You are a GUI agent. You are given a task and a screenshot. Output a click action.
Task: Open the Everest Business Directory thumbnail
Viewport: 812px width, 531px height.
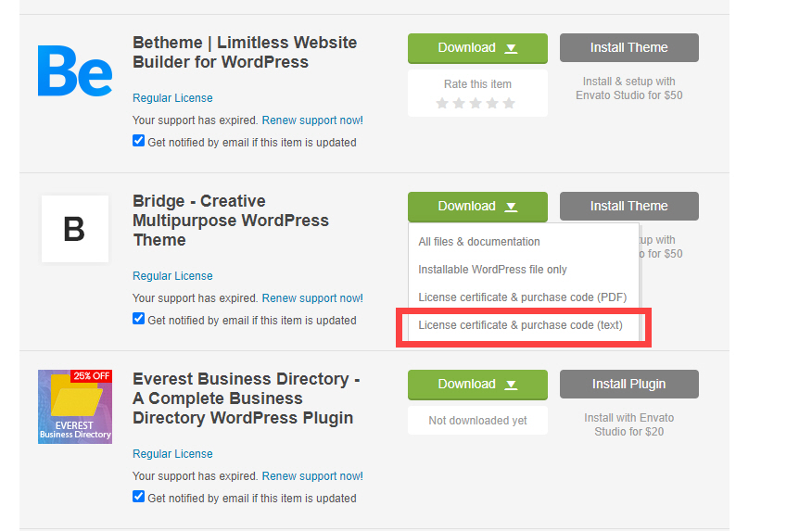(75, 407)
